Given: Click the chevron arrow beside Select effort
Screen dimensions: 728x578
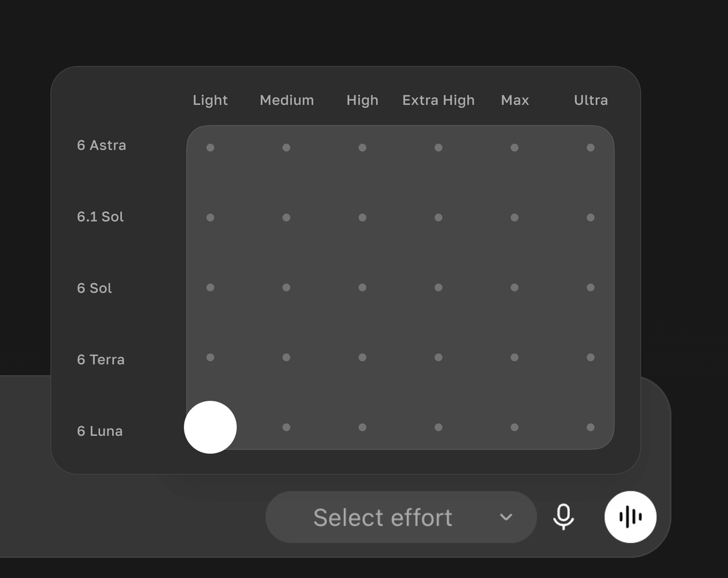Looking at the screenshot, I should [506, 517].
